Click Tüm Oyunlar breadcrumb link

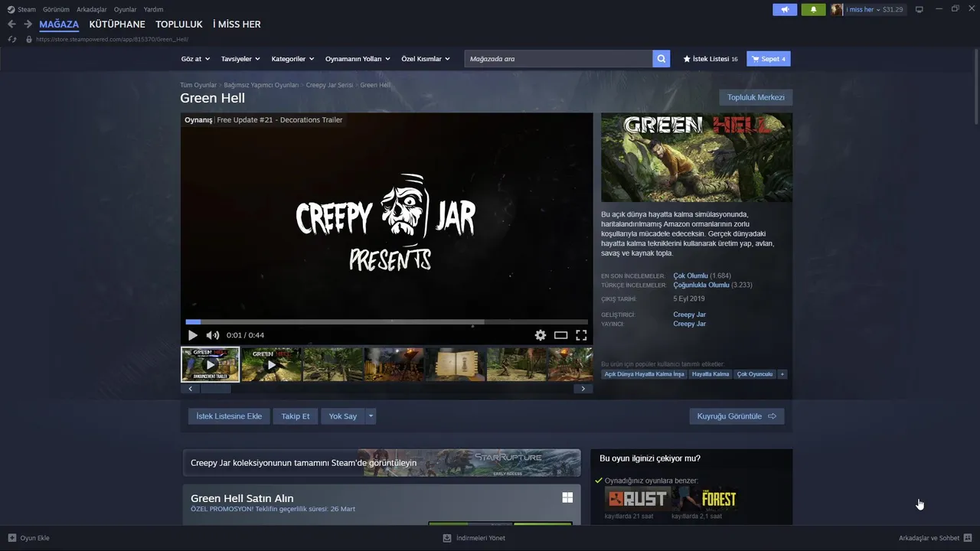click(198, 85)
